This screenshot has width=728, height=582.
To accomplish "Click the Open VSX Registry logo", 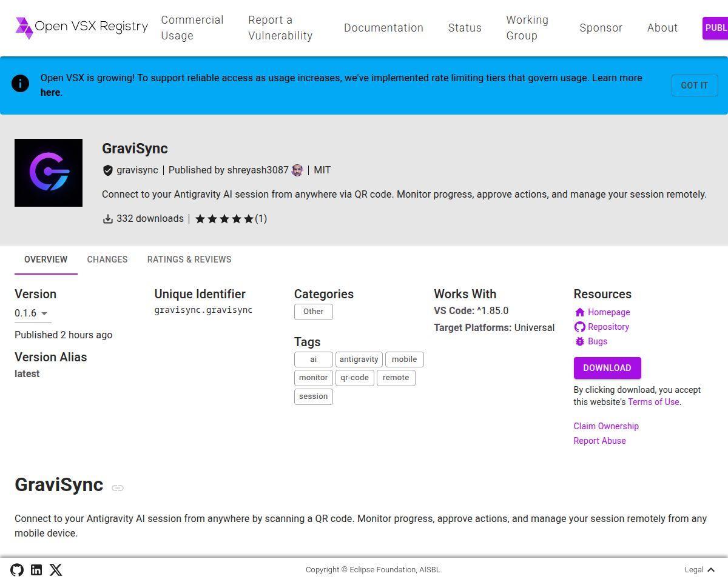I will [81, 27].
